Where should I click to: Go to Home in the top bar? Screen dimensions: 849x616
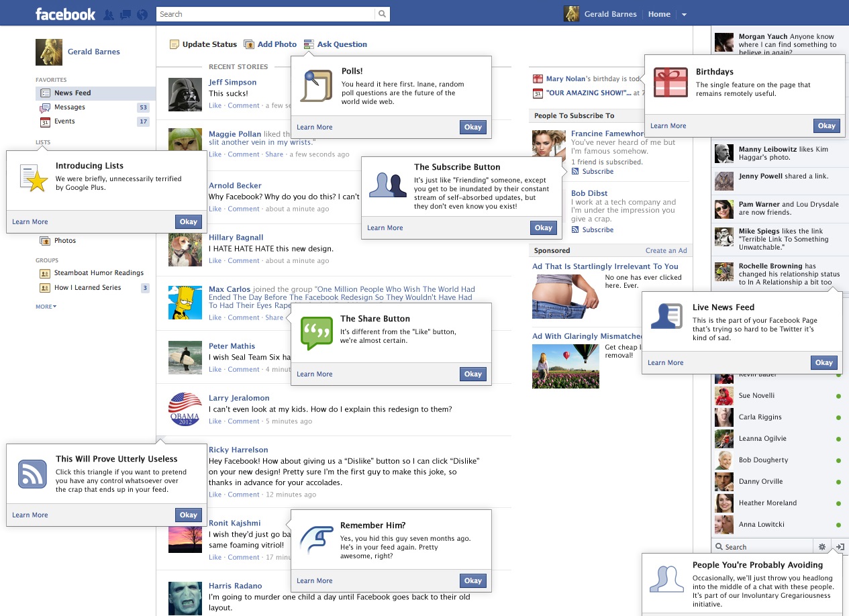659,14
